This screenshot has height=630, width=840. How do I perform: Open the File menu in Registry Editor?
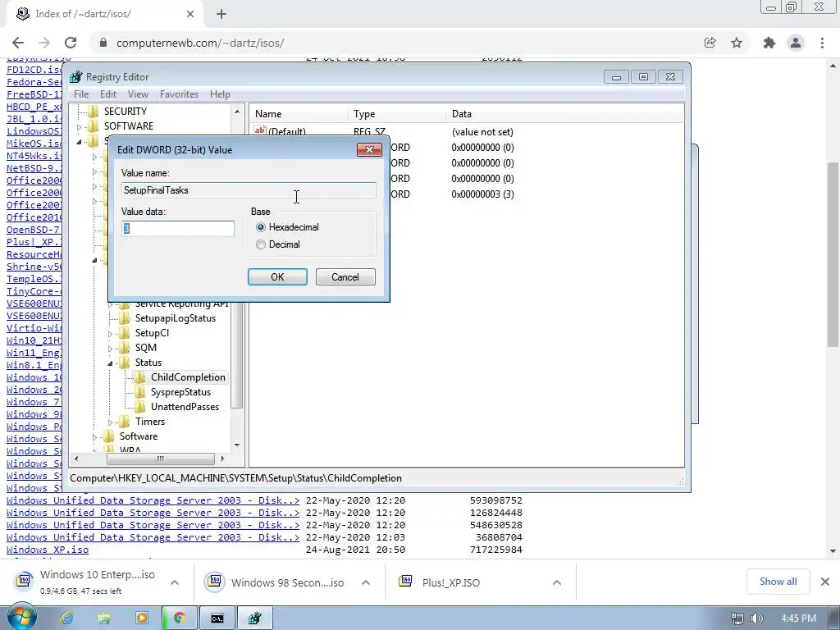point(81,94)
